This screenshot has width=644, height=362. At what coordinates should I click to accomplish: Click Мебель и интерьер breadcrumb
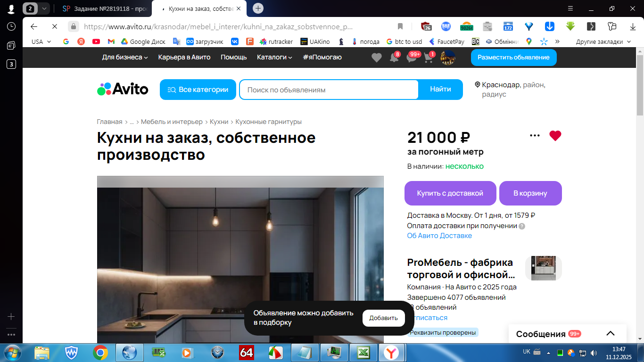pos(172,122)
